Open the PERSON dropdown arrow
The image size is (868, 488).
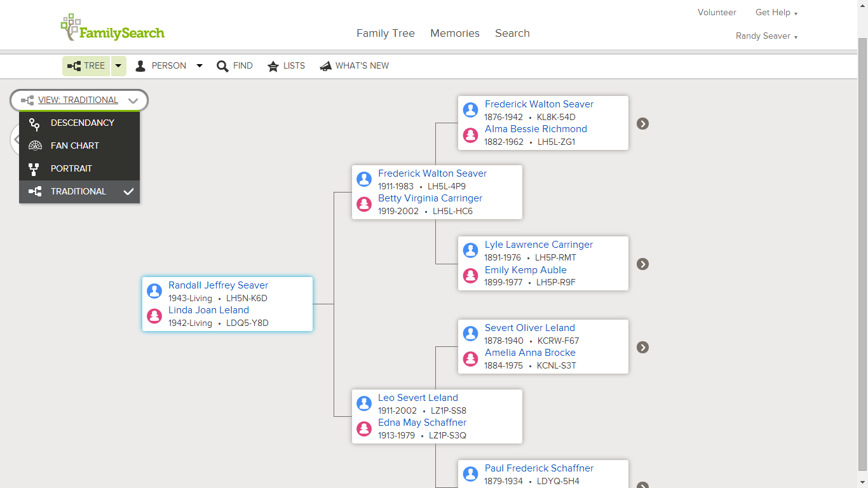click(200, 65)
